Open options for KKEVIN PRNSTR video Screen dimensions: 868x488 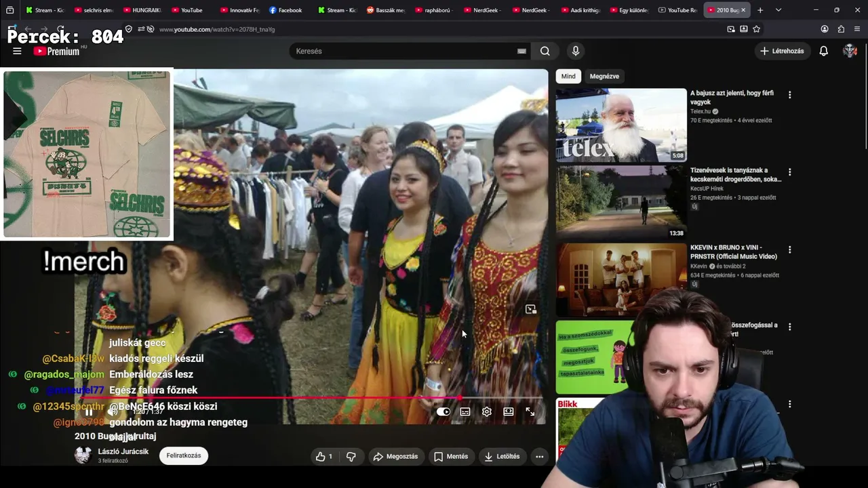[789, 249]
